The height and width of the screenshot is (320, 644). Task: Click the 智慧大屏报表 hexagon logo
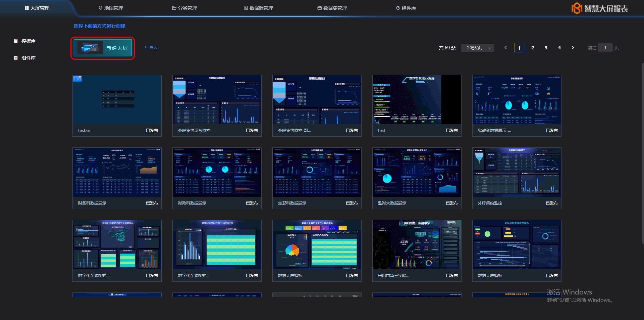[577, 8]
